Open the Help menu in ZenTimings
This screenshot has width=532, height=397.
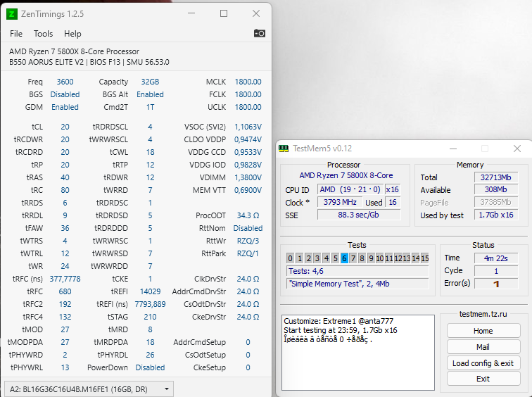(x=72, y=34)
